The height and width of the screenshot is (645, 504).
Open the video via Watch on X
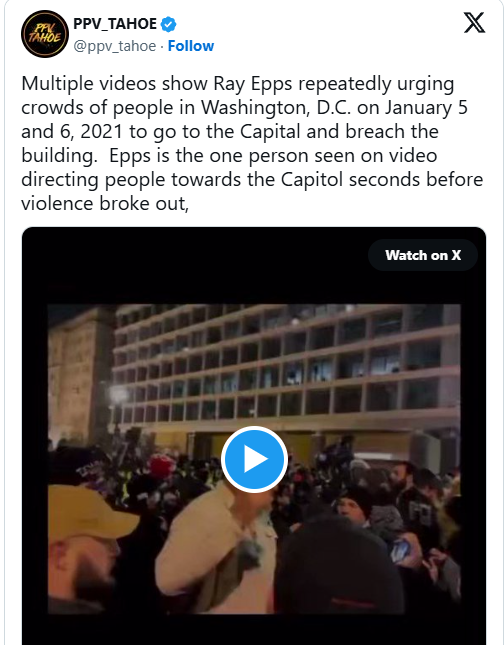point(423,255)
